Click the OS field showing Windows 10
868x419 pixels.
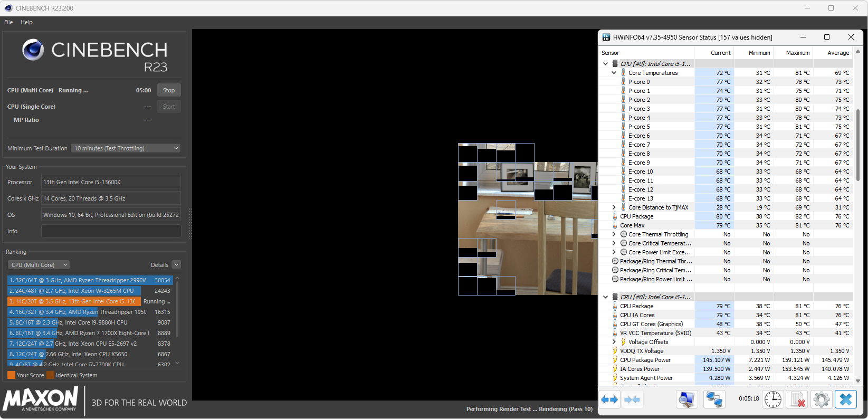[x=111, y=215]
